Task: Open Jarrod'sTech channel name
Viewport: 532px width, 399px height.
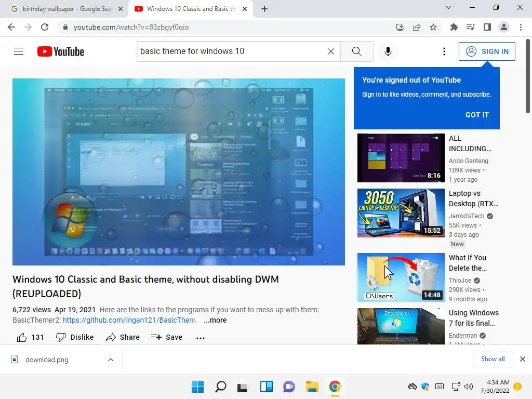Action: [467, 216]
